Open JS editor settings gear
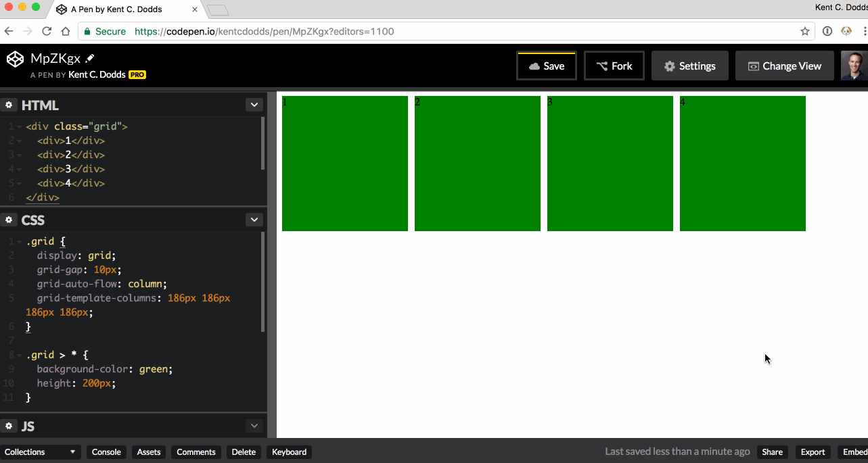Viewport: 868px width, 463px height. pos(9,427)
